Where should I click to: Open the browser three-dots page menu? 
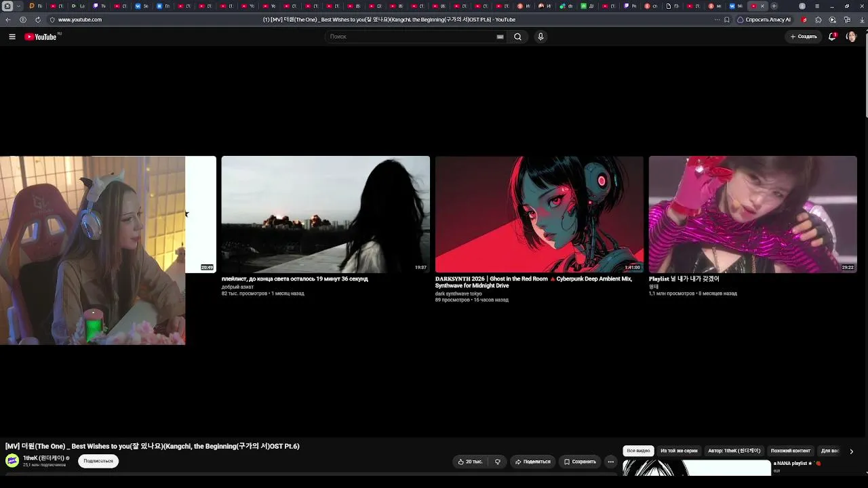tap(717, 20)
